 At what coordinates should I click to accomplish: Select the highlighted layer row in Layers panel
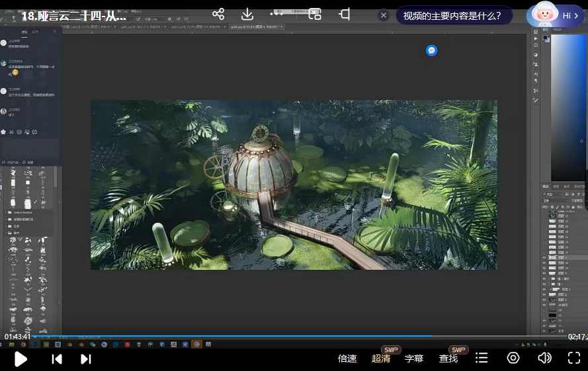tap(565, 258)
